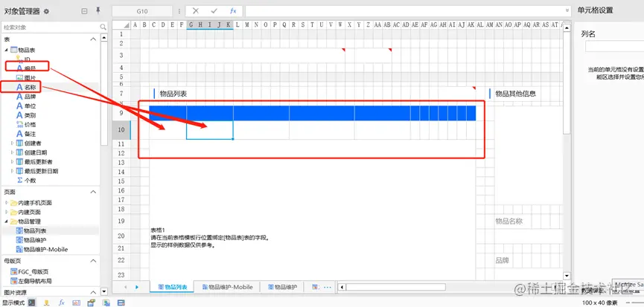
Task: Select the 品牌 brand field
Action: coord(26,97)
